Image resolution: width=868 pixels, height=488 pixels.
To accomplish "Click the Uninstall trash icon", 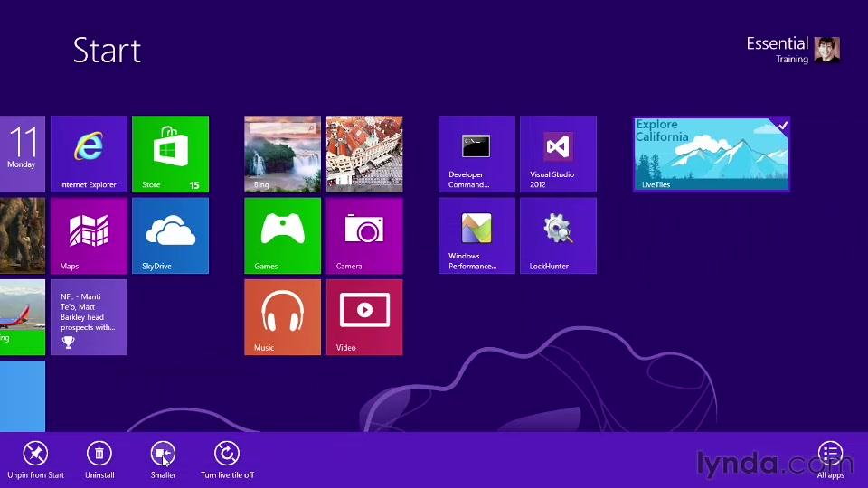I will coord(99,454).
